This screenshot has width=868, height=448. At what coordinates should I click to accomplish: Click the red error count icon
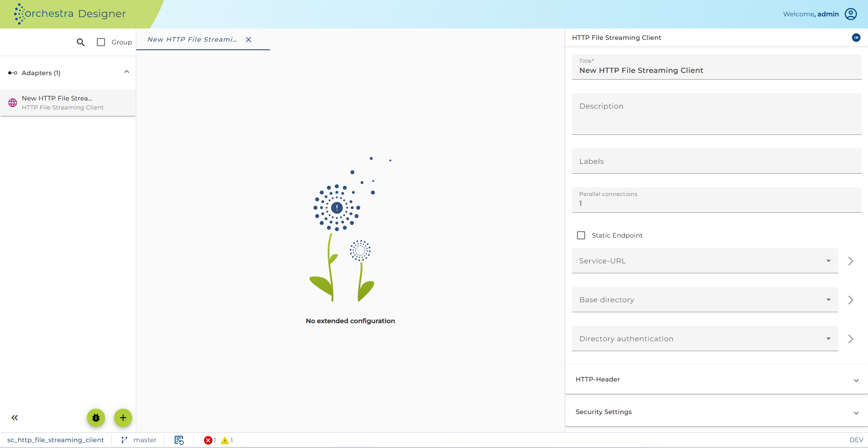[x=208, y=440]
